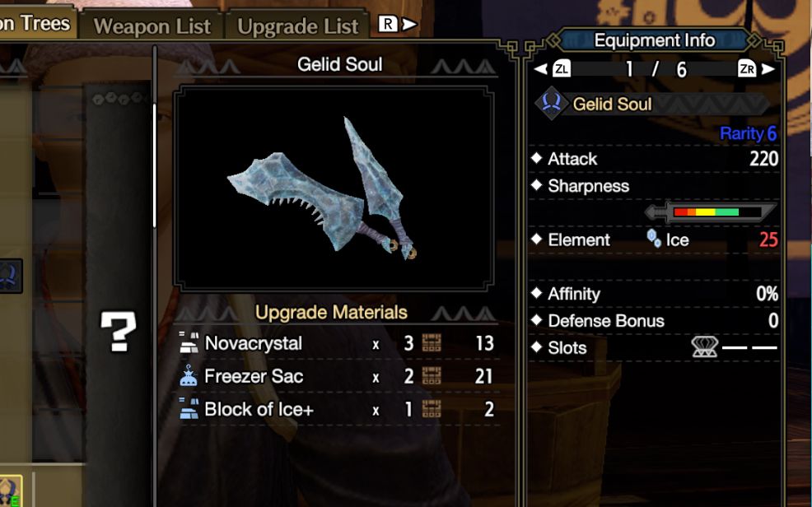The width and height of the screenshot is (812, 507).
Task: Click the Freezer Sac material icon
Action: (x=189, y=376)
